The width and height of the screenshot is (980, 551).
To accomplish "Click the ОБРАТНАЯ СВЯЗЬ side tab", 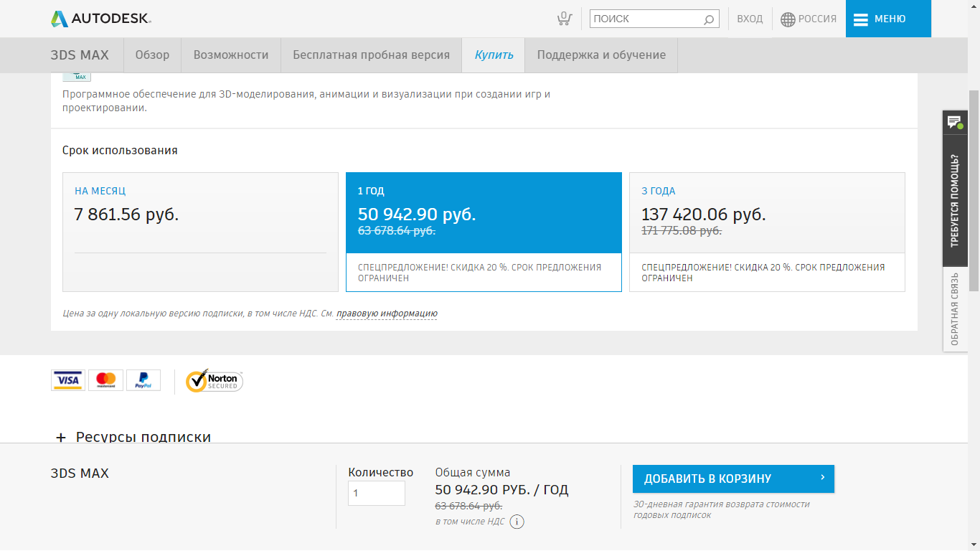I will (x=955, y=309).
